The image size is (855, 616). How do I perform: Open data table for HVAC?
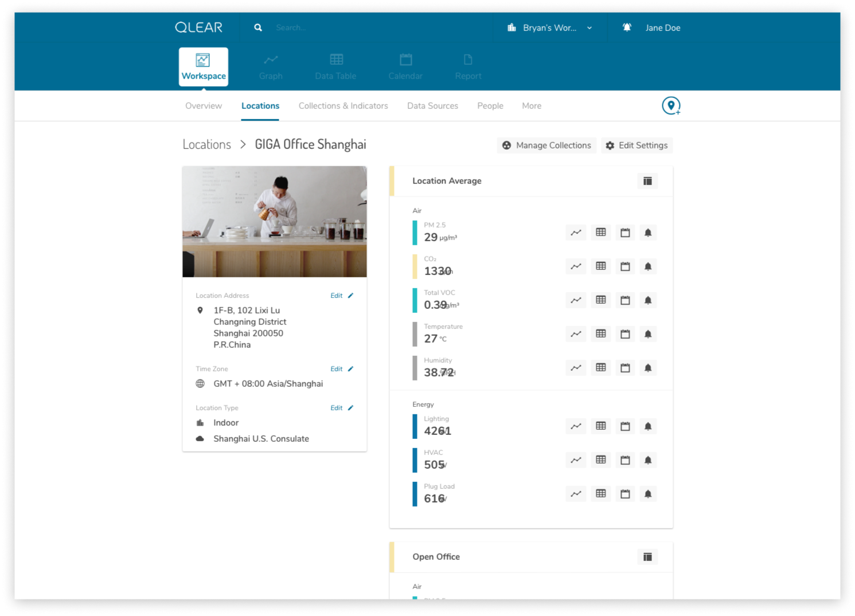click(x=600, y=460)
